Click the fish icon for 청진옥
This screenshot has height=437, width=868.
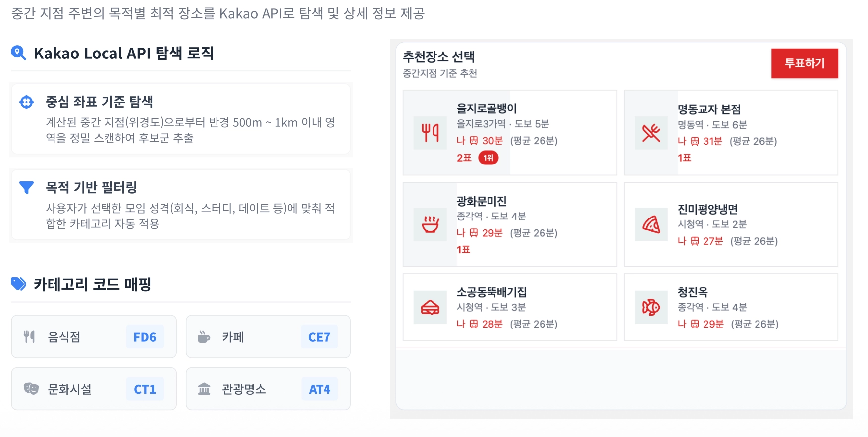pos(651,307)
